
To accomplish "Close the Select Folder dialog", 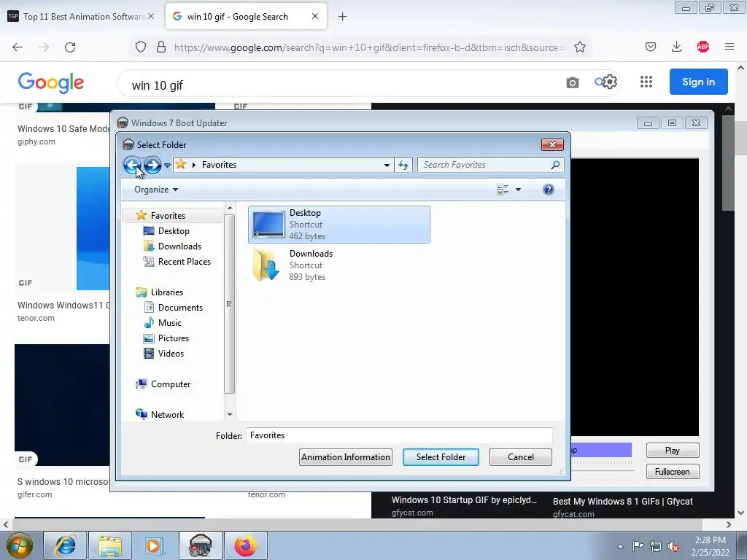I will tap(553, 145).
